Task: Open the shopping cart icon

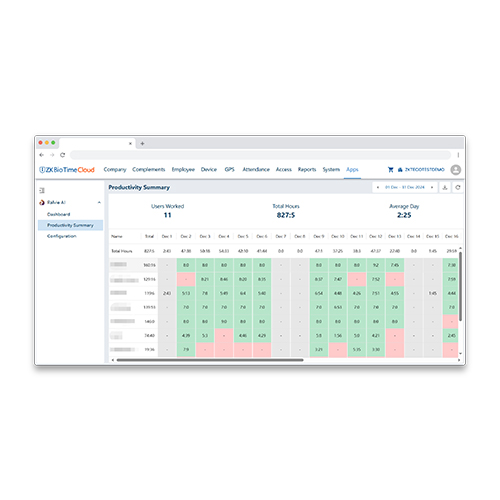Action: coord(390,170)
